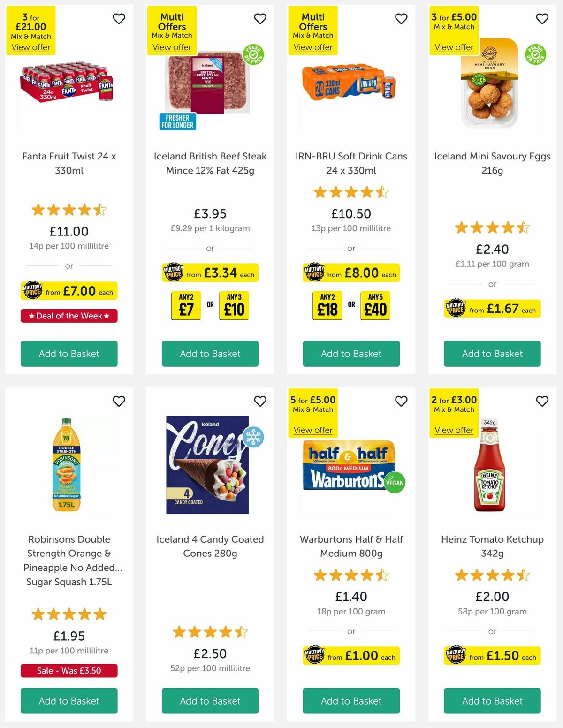
Task: Add Iceland Mini Savoury Eggs to basket
Action: click(492, 354)
